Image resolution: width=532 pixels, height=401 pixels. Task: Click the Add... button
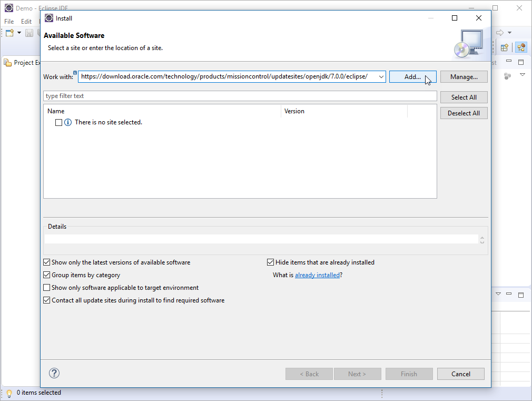412,77
